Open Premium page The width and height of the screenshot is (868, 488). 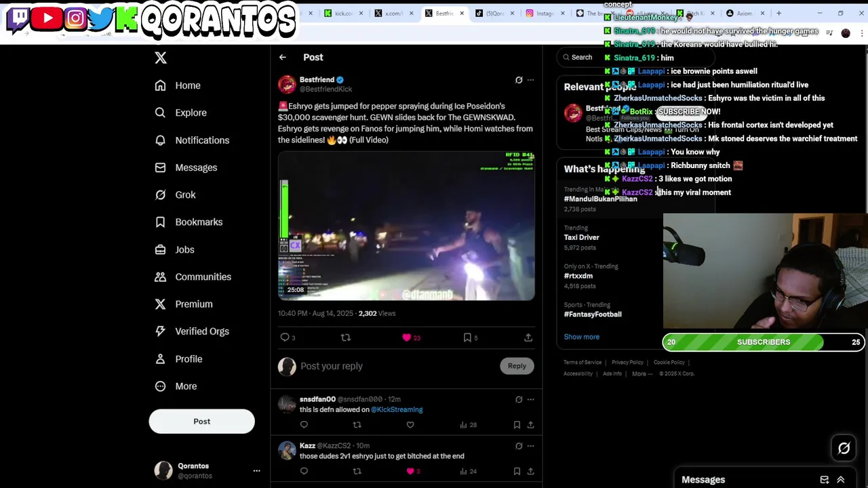[x=183, y=304]
